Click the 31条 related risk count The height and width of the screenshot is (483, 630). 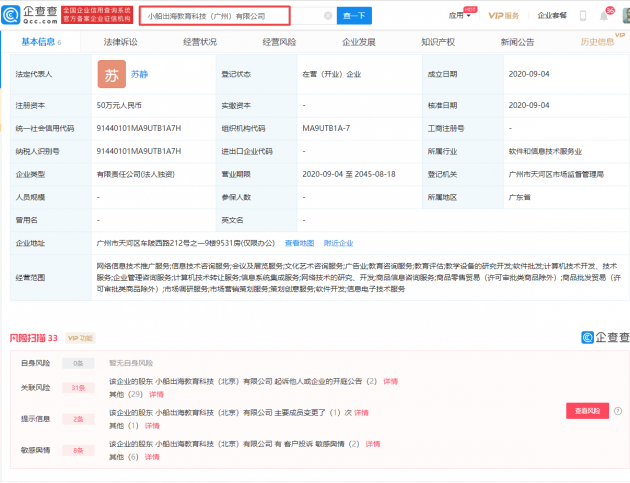coord(78,388)
